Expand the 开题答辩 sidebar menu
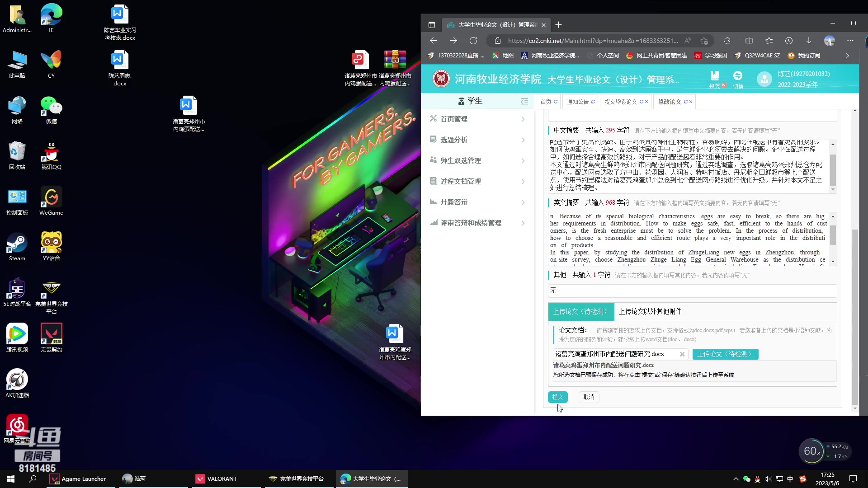The width and height of the screenshot is (868, 488). click(x=477, y=202)
